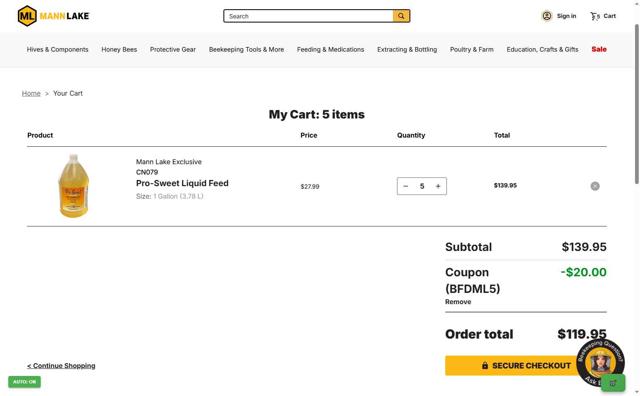Open the Beekeeping Question chat avatar
Viewport: 640px width, 396px height.
pyautogui.click(x=600, y=362)
